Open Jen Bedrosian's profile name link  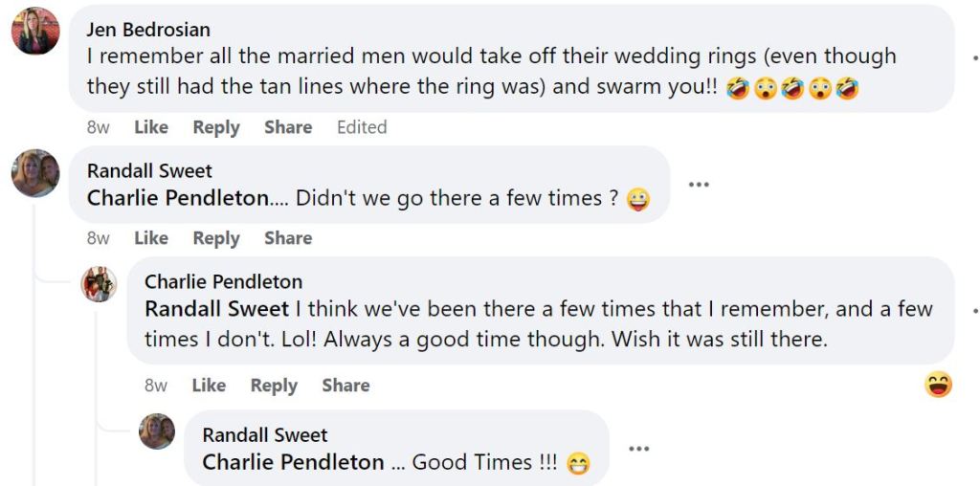[148, 30]
